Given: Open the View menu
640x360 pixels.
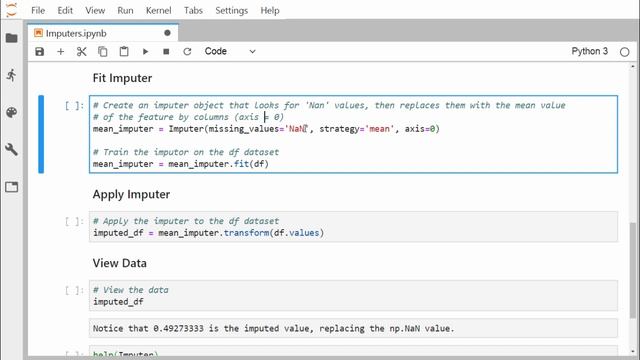Looking at the screenshot, I should point(95,10).
